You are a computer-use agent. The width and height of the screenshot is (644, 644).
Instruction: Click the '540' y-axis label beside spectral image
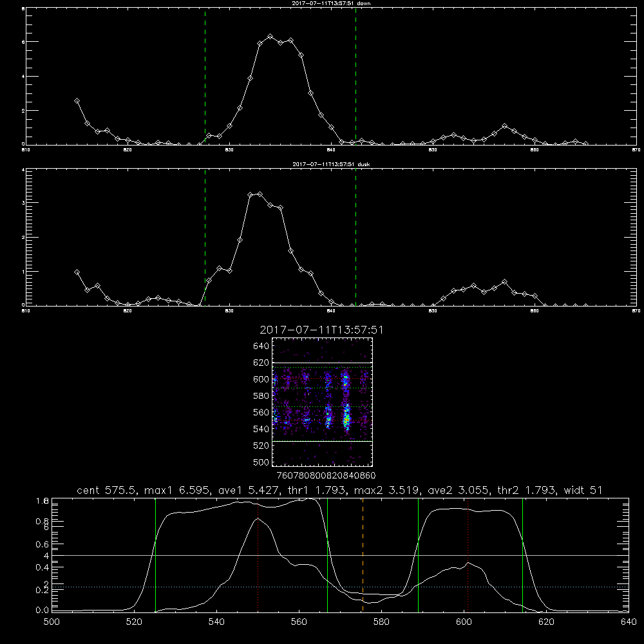click(x=261, y=429)
